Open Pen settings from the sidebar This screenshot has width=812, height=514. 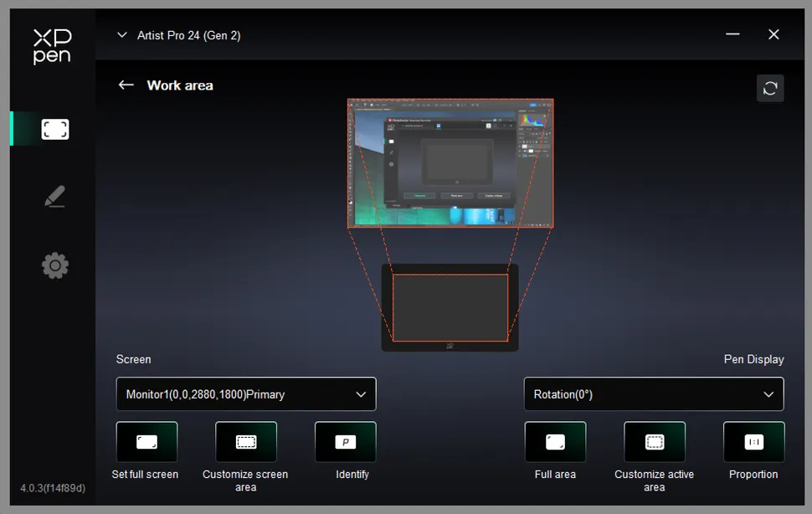click(54, 197)
